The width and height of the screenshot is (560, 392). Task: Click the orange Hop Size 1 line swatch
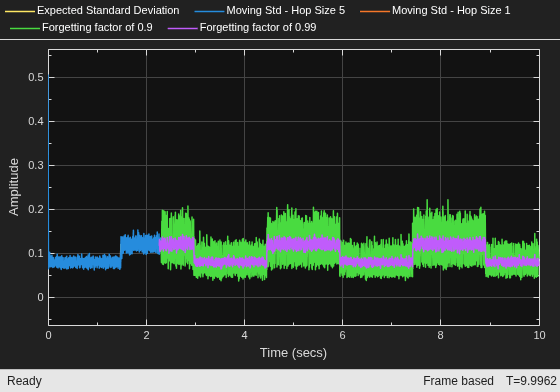[375, 11]
